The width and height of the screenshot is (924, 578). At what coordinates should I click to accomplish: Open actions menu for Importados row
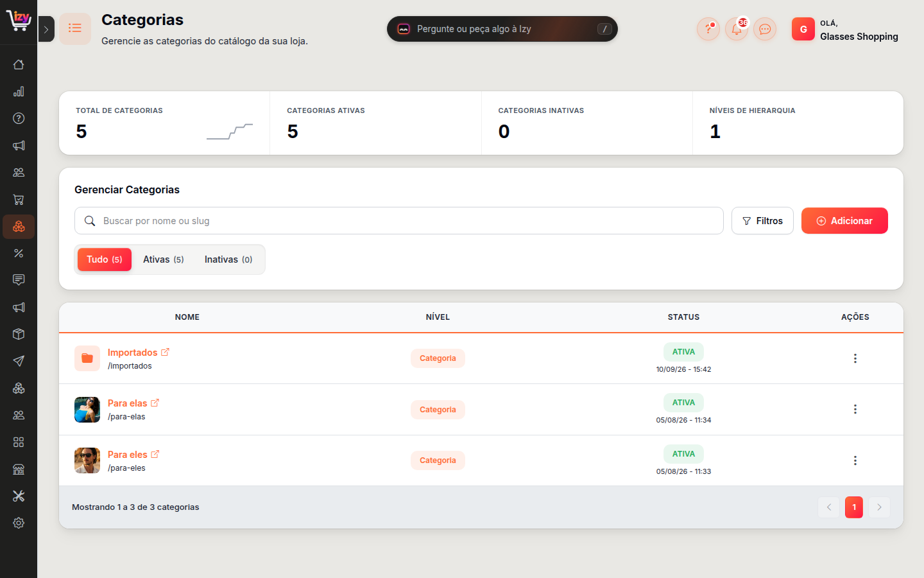coord(855,358)
